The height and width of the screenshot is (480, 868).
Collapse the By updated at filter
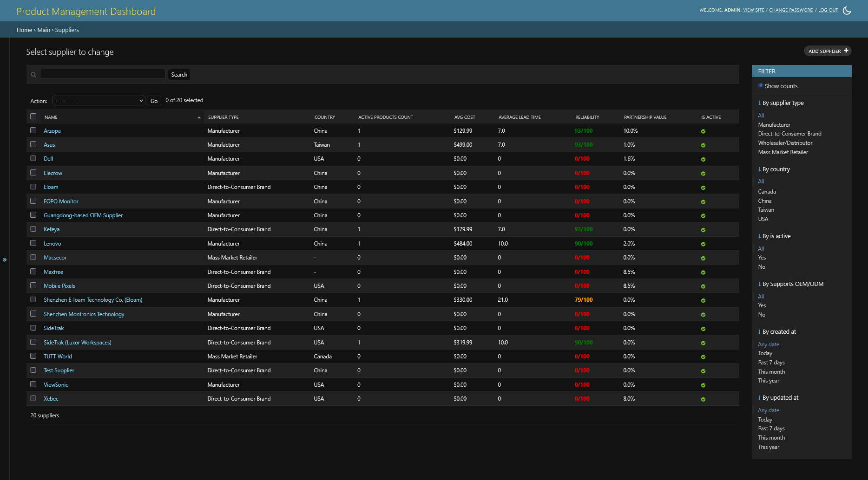pos(778,398)
